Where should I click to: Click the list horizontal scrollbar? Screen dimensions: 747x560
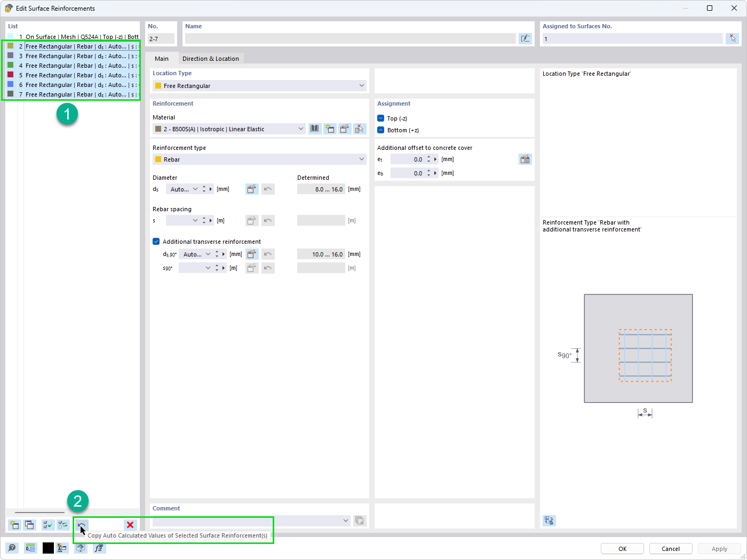pyautogui.click(x=39, y=513)
